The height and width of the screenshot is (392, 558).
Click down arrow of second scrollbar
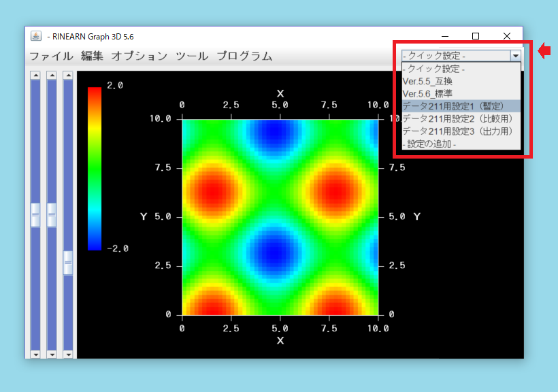tap(52, 355)
